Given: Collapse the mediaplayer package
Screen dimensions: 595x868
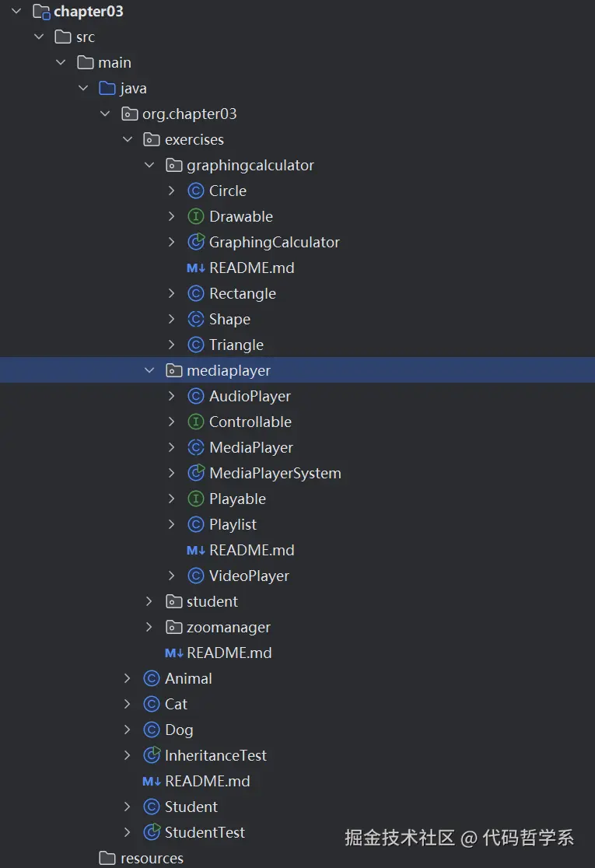Looking at the screenshot, I should click(149, 370).
